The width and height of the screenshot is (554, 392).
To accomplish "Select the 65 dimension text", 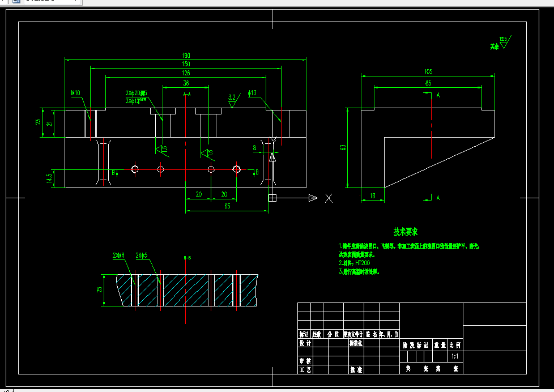I will pos(227,206).
